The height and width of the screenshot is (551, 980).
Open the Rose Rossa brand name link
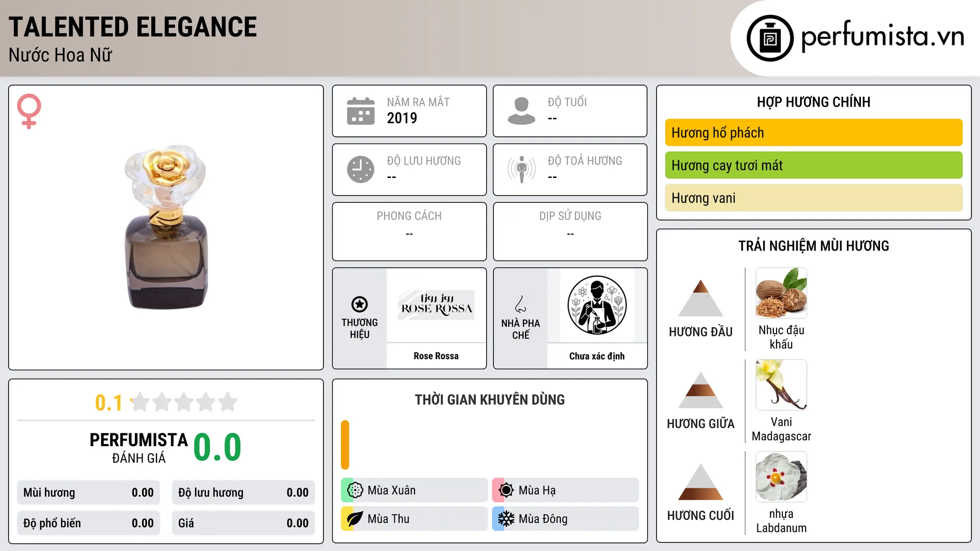pos(436,356)
